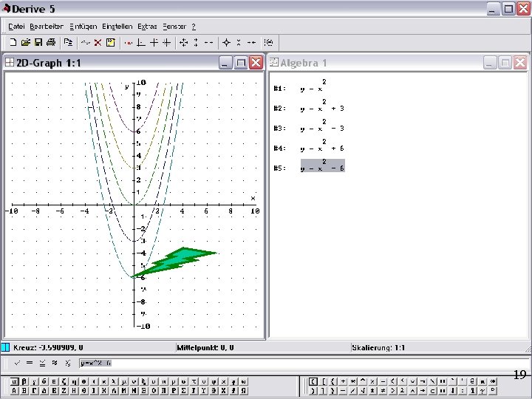Click the square root symbol key
The width and height of the screenshot is (532, 399).
tap(363, 391)
